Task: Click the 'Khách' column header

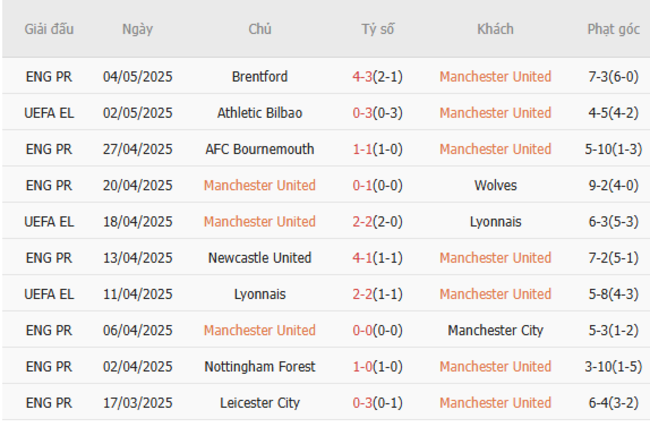Action: coord(495,29)
